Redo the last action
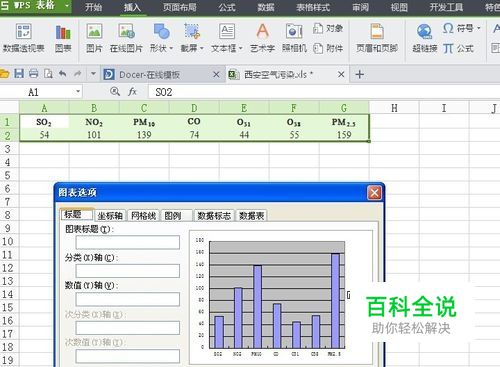The image size is (500, 367). tap(77, 74)
